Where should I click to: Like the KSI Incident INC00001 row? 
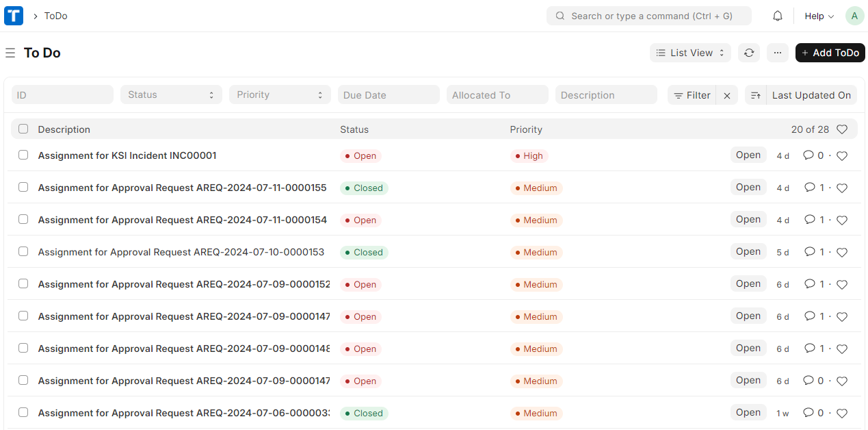point(842,156)
